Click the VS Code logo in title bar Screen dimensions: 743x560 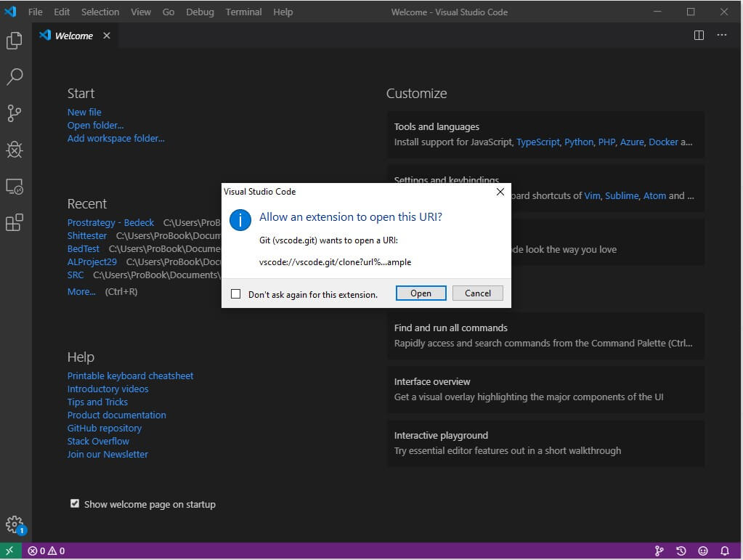pyautogui.click(x=10, y=12)
